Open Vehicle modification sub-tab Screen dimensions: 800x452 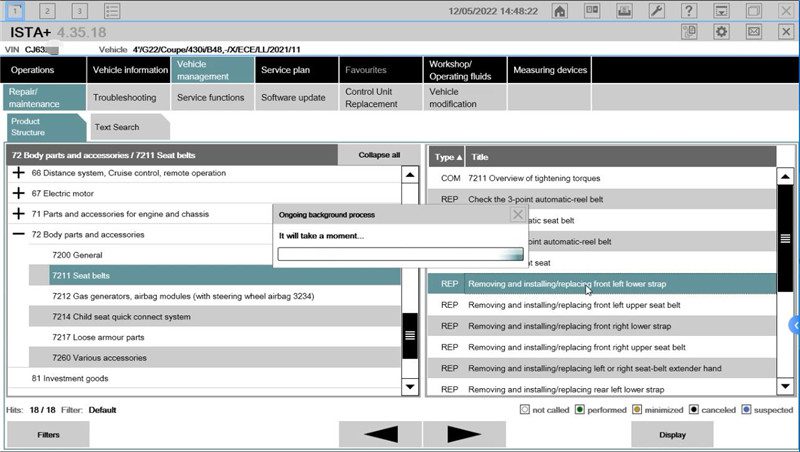click(x=464, y=97)
